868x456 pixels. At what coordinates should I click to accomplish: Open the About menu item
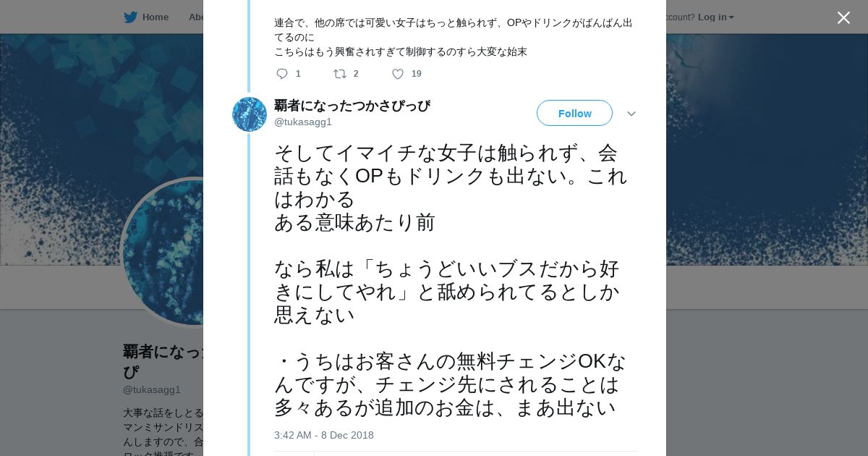click(196, 17)
